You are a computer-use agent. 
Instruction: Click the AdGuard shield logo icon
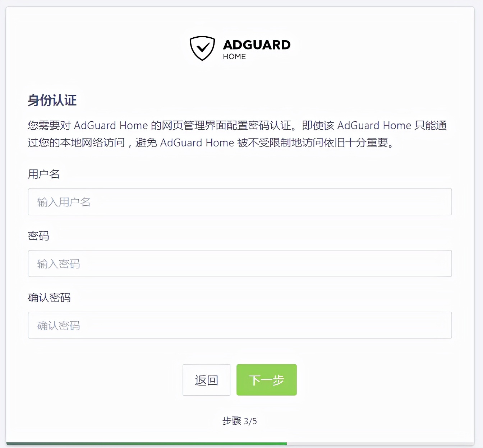[x=202, y=48]
